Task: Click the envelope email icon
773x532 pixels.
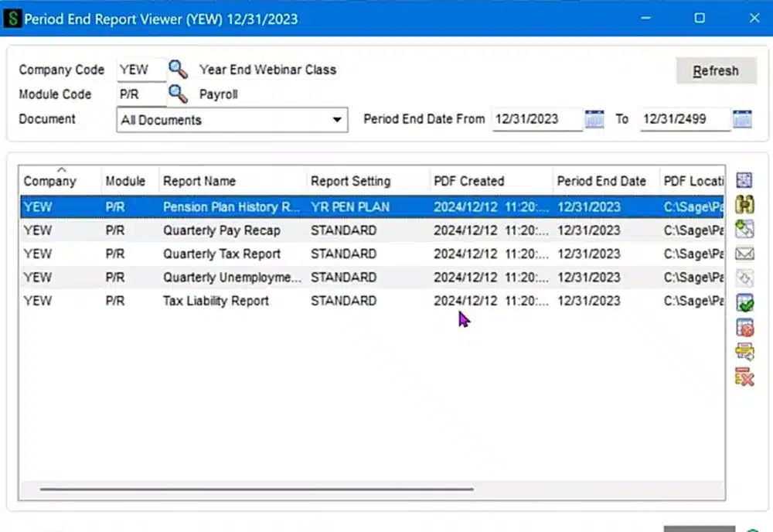Action: [x=744, y=254]
